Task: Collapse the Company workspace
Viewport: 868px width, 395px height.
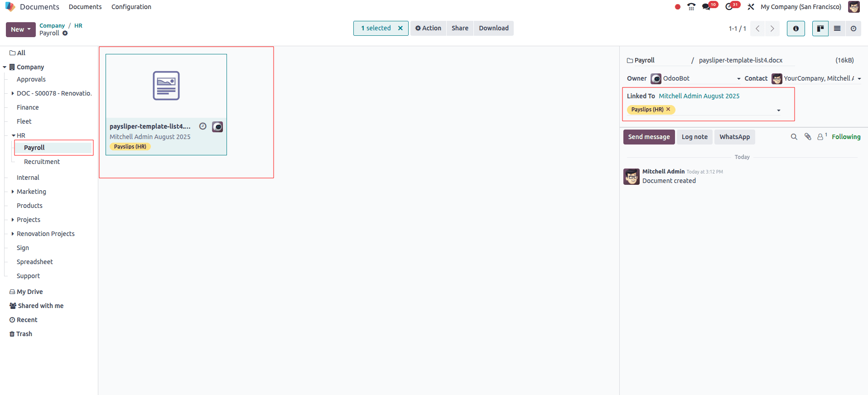Action: (x=5, y=67)
